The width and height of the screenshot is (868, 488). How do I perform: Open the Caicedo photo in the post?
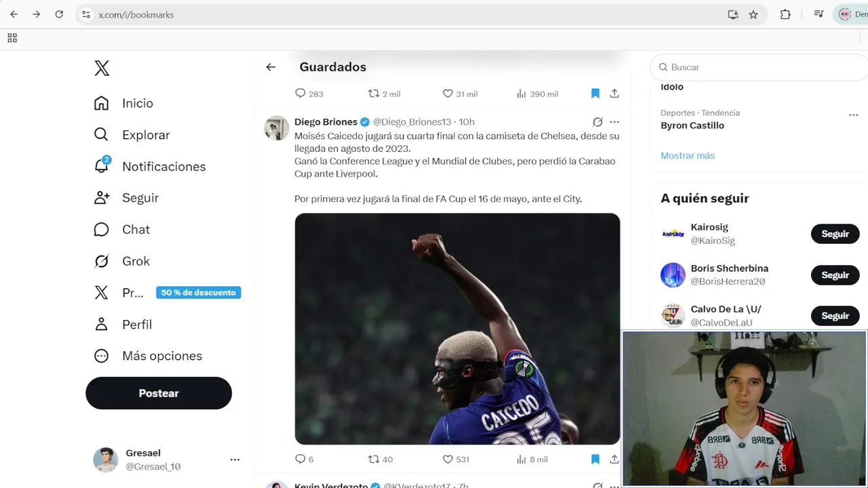click(x=457, y=329)
